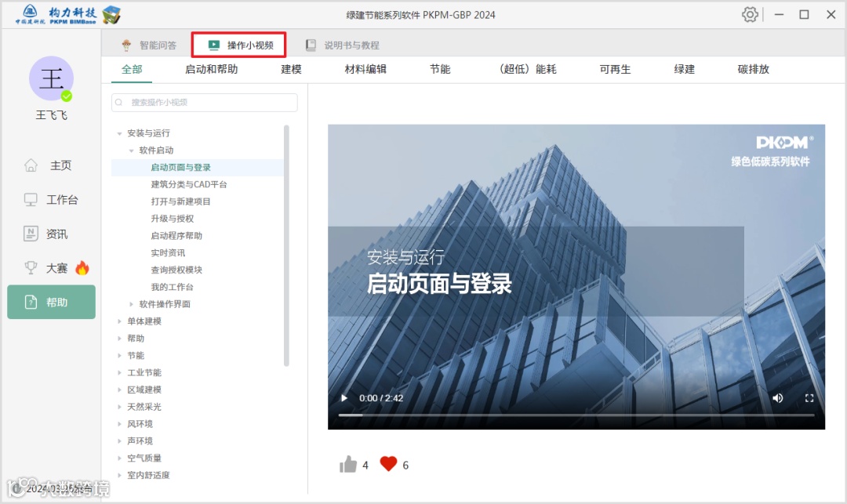This screenshot has width=847, height=504.
Task: Select 帮助 in the sidebar
Action: click(x=51, y=303)
